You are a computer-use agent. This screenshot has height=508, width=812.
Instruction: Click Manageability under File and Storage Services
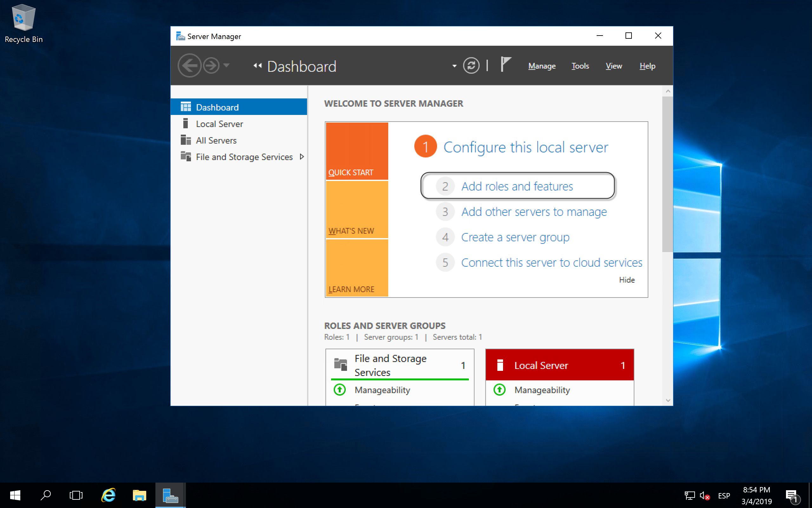pyautogui.click(x=382, y=390)
